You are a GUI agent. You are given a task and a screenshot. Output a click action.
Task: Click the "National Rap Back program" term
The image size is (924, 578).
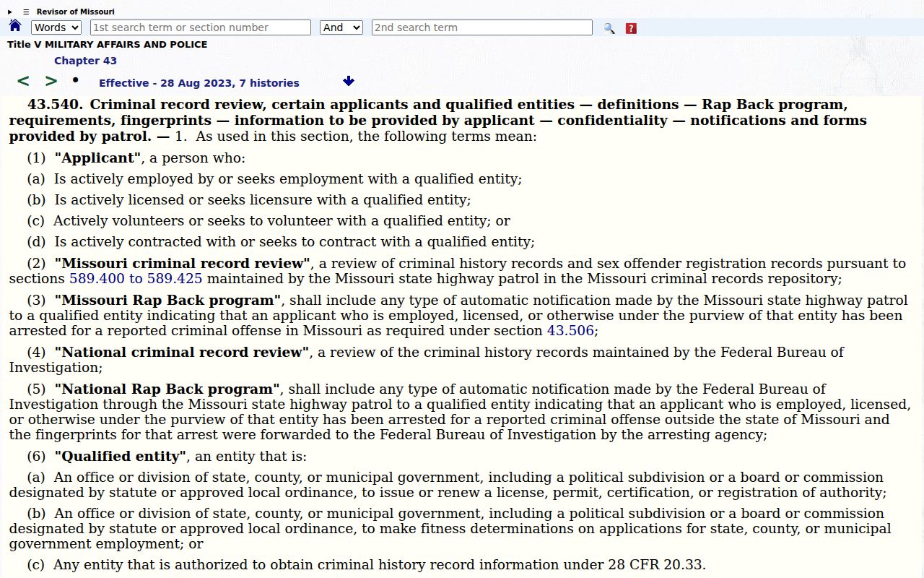(167, 389)
